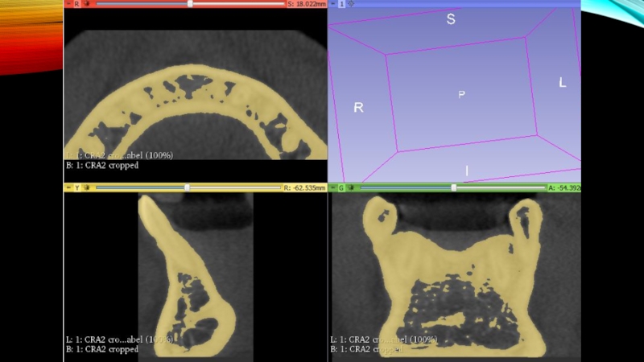Click the P orientation label in 3D view
Viewport: 644px width, 362px height.
(461, 94)
